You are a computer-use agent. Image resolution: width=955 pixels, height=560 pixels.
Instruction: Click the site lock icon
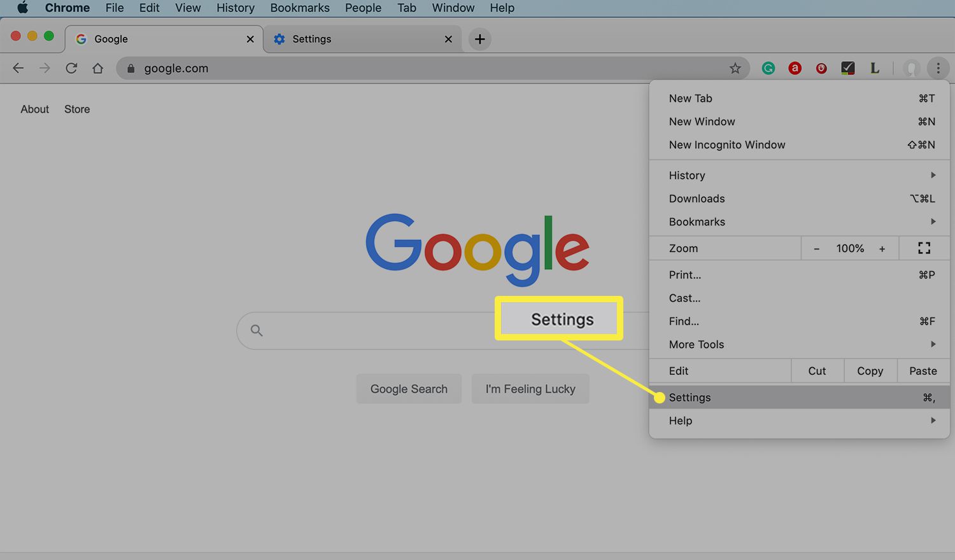pyautogui.click(x=131, y=68)
